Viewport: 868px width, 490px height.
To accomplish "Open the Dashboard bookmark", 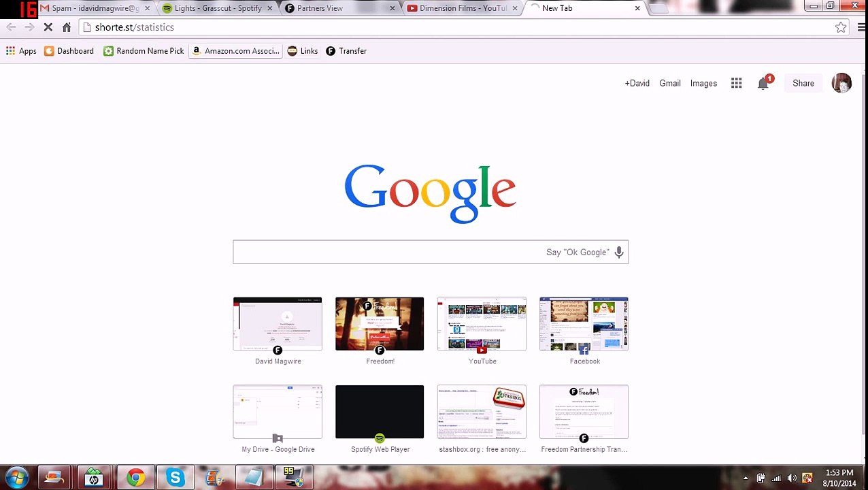I will click(69, 51).
